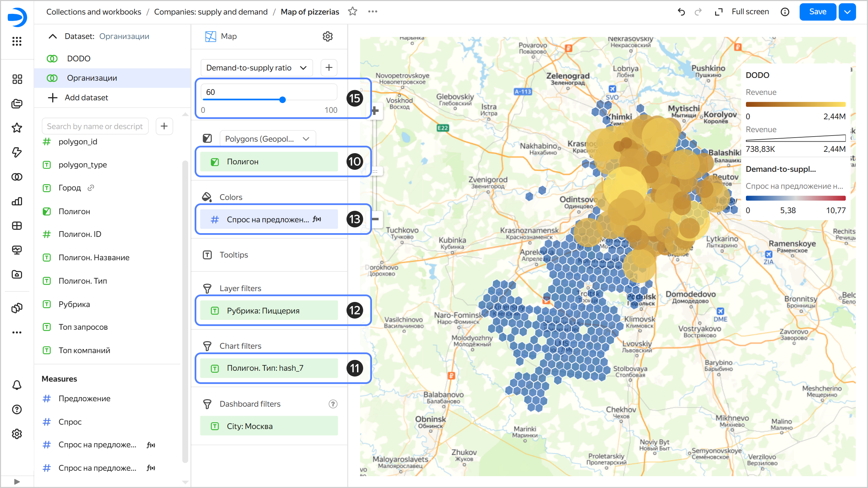The image size is (868, 488).
Task: Click the layer opacity slider handle
Action: tap(282, 100)
